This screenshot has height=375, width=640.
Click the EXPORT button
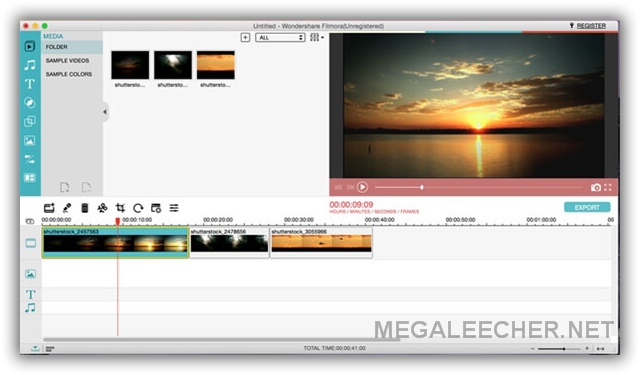point(587,207)
